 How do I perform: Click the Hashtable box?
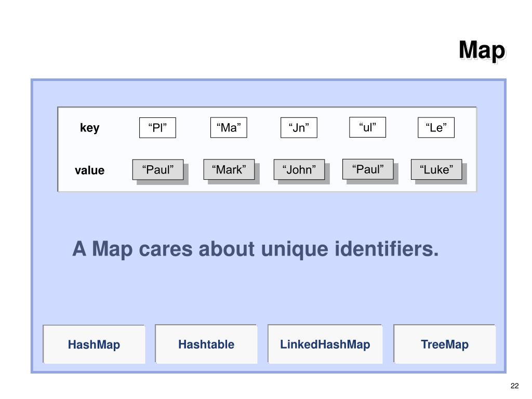[x=206, y=344]
